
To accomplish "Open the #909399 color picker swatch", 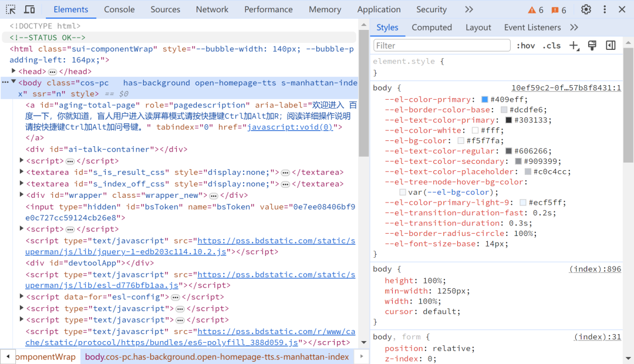I will (x=518, y=161).
